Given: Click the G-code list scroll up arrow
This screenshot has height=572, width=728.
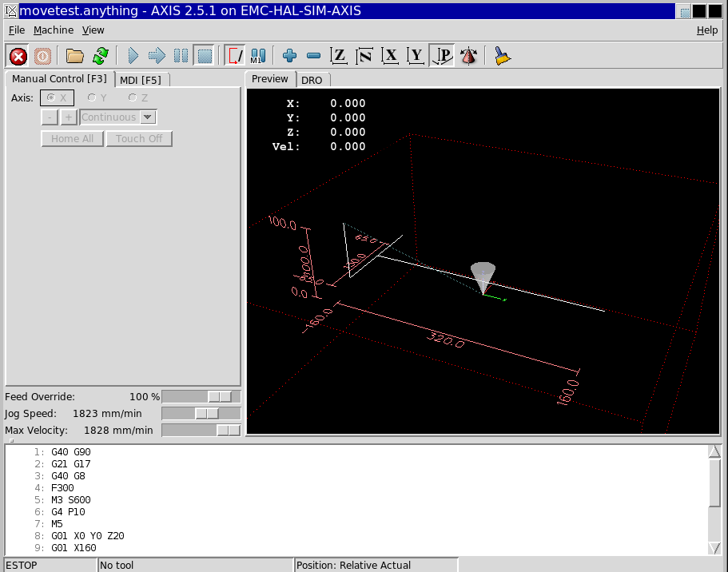Looking at the screenshot, I should coord(714,451).
